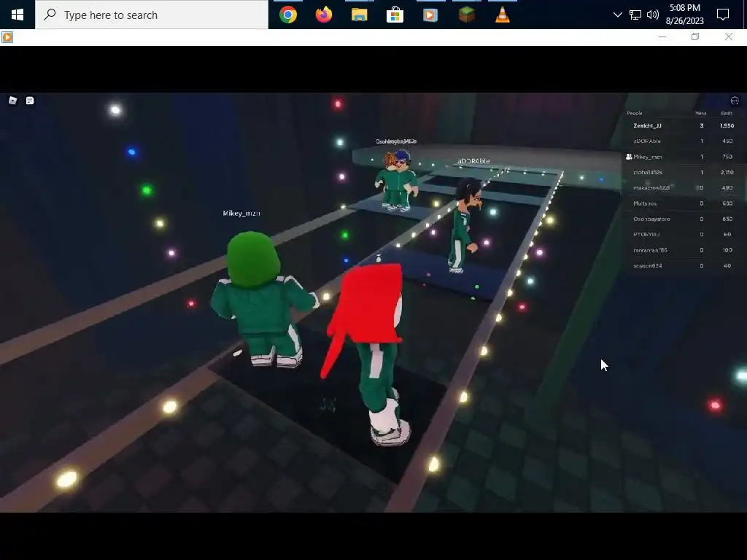Open the notification center icon
The width and height of the screenshot is (747, 560).
point(723,15)
